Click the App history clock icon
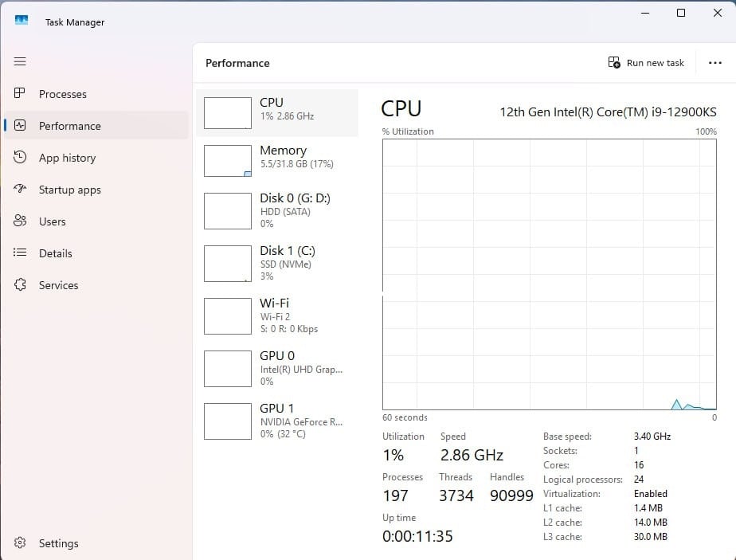Viewport: 736px width, 560px height. click(x=21, y=158)
